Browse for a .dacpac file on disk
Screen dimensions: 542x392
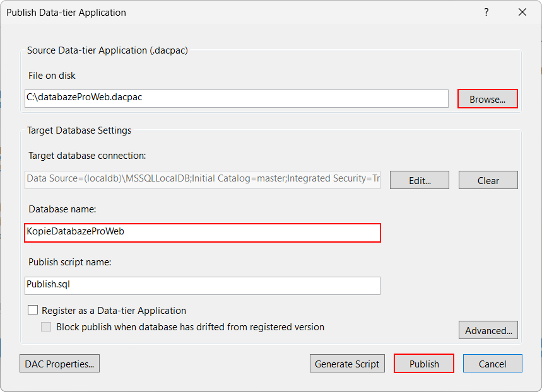coord(487,98)
